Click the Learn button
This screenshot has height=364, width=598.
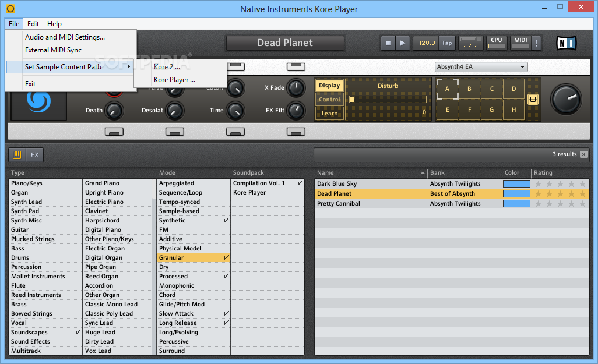point(329,113)
